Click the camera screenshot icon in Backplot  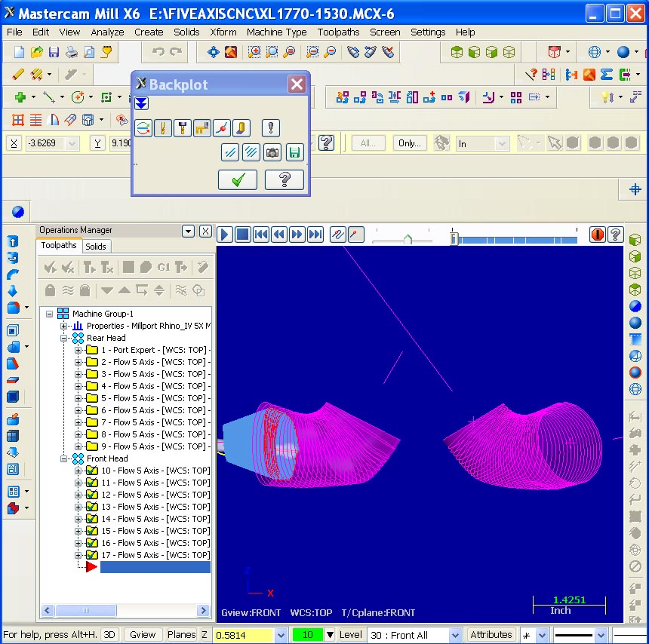pos(272,152)
